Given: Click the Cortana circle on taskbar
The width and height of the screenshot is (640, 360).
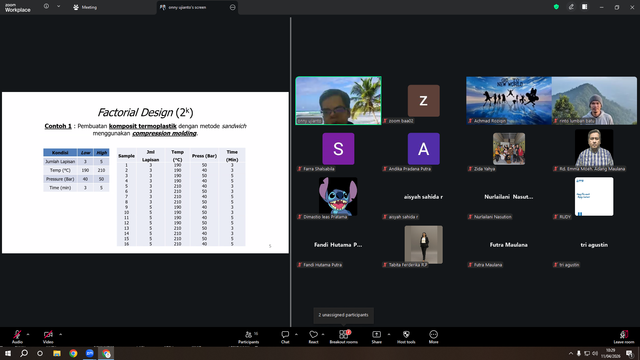Looking at the screenshot, I should click(40, 353).
